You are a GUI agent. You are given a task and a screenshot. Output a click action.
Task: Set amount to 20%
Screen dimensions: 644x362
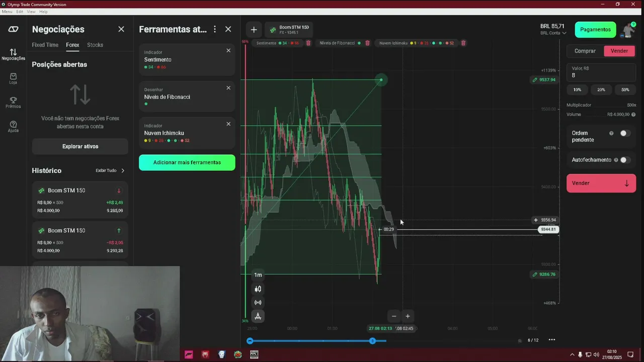[601, 89]
